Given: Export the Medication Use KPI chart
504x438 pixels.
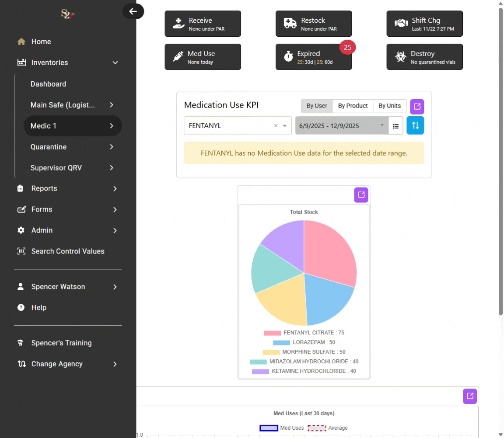Looking at the screenshot, I should [x=416, y=106].
